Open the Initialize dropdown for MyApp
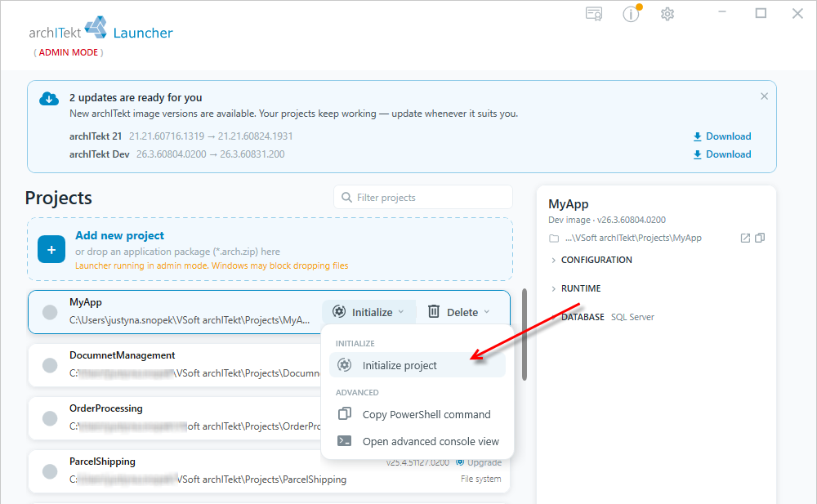 click(x=369, y=312)
